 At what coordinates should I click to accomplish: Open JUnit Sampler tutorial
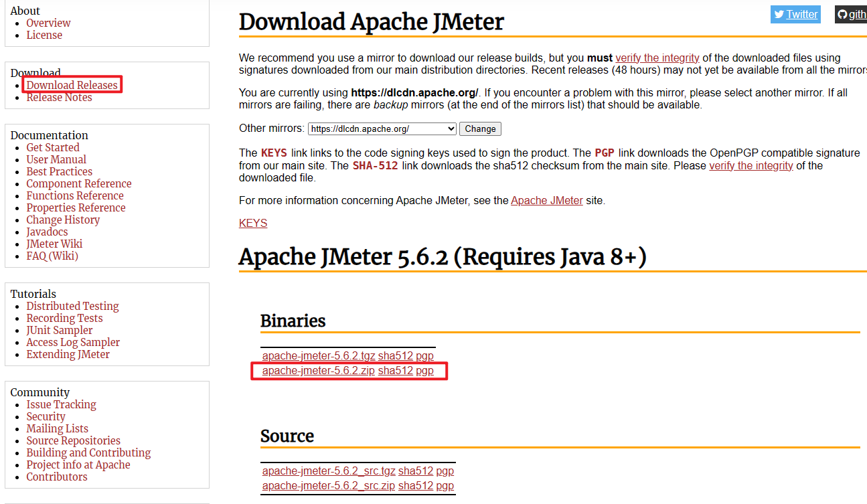pyautogui.click(x=60, y=330)
